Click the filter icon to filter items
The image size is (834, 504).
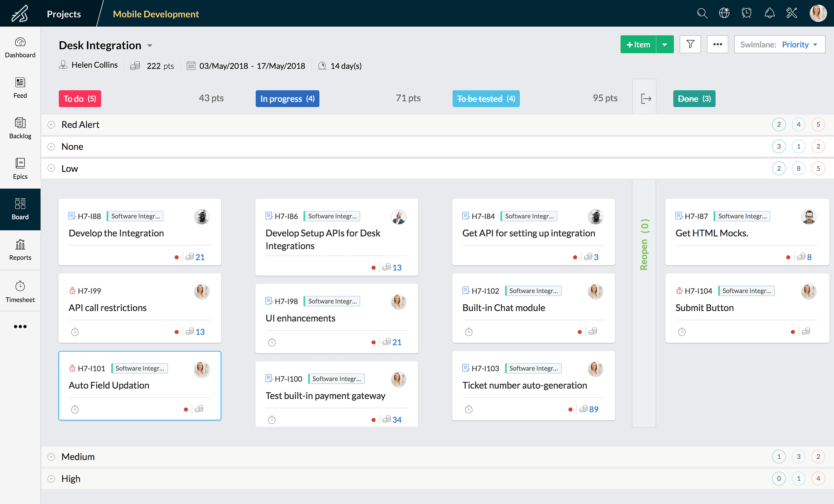pos(690,45)
